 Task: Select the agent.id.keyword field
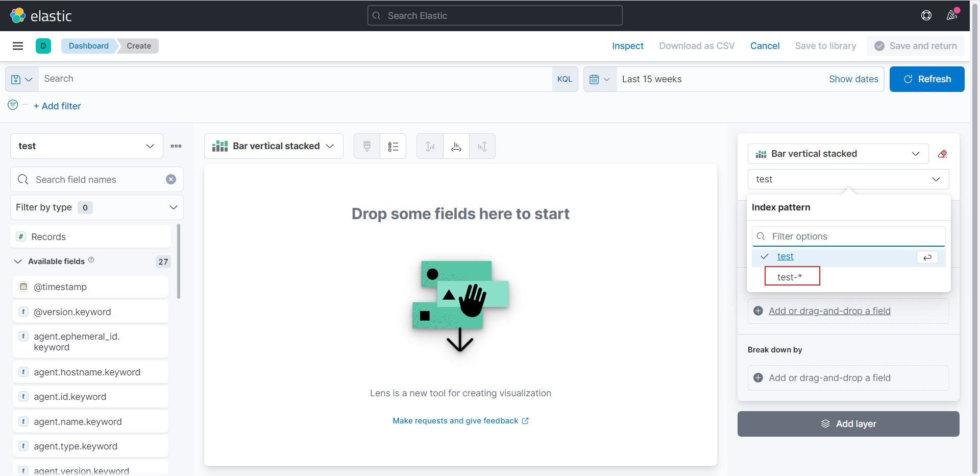90,397
